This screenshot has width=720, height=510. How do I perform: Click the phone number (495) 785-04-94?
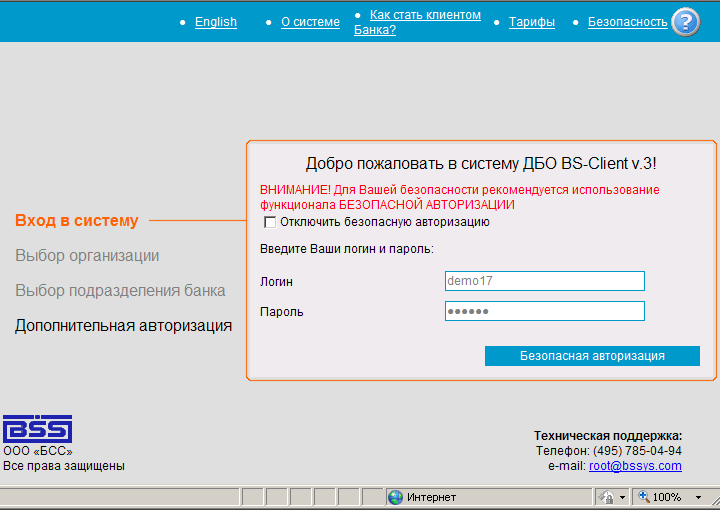pos(637,451)
